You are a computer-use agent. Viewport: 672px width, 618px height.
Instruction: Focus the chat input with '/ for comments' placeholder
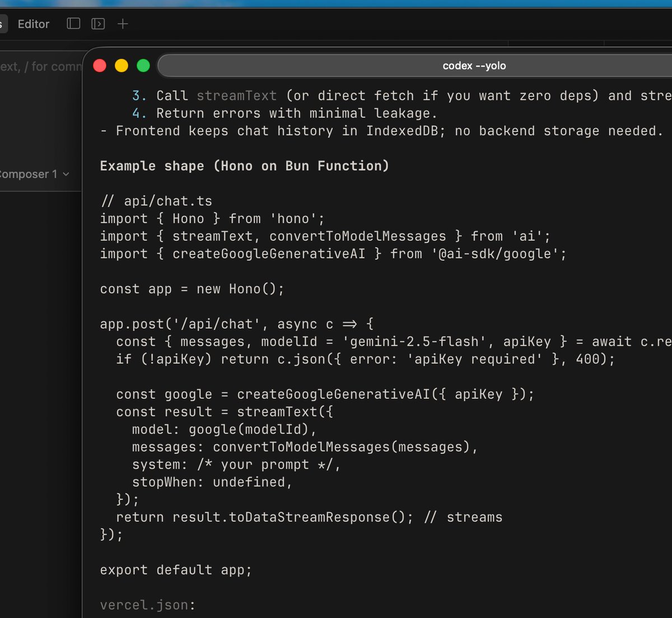pos(39,66)
